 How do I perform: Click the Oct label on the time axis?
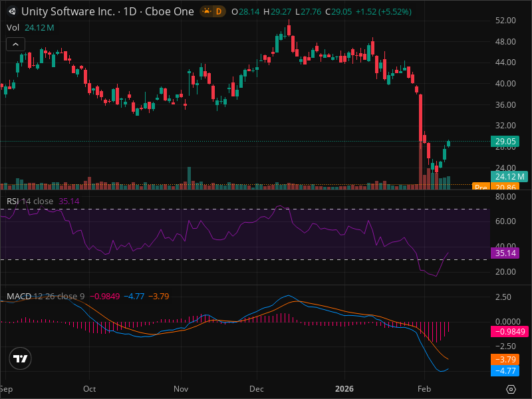(x=90, y=389)
